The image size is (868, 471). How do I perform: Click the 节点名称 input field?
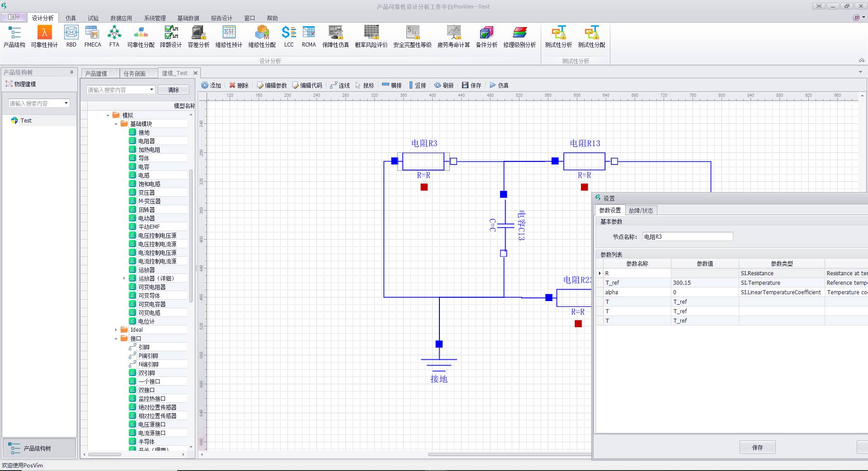687,237
